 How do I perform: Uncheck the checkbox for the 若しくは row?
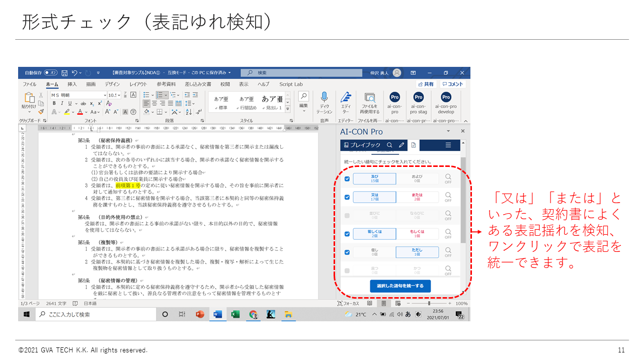(347, 234)
